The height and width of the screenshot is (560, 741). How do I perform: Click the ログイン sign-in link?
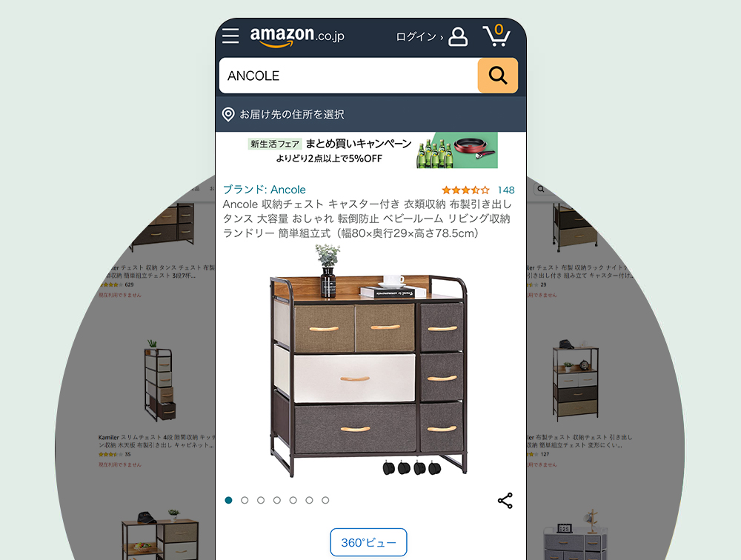[419, 37]
